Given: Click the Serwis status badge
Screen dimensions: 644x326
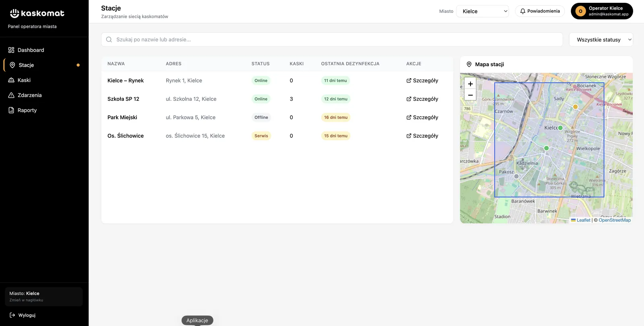Looking at the screenshot, I should coord(261,136).
